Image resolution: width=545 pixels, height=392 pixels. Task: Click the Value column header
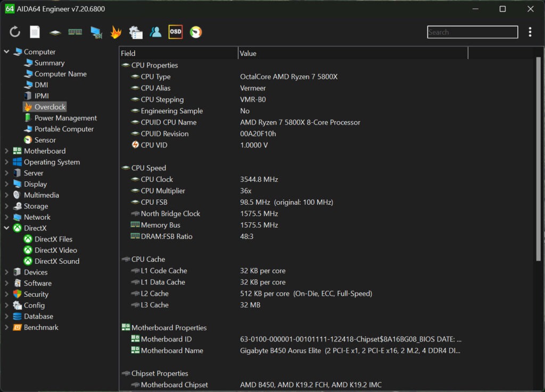click(x=353, y=53)
